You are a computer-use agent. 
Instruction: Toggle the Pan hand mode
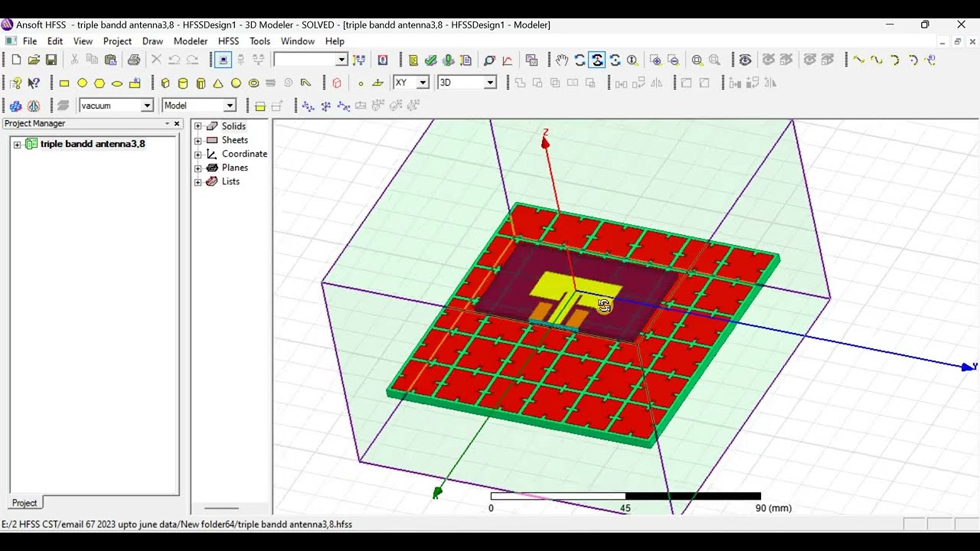[x=562, y=60]
